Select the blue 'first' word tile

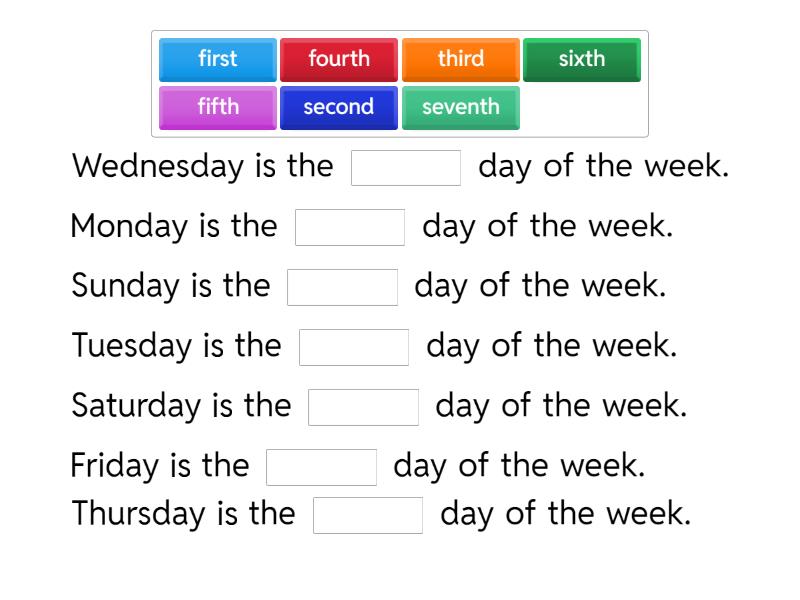click(x=217, y=59)
